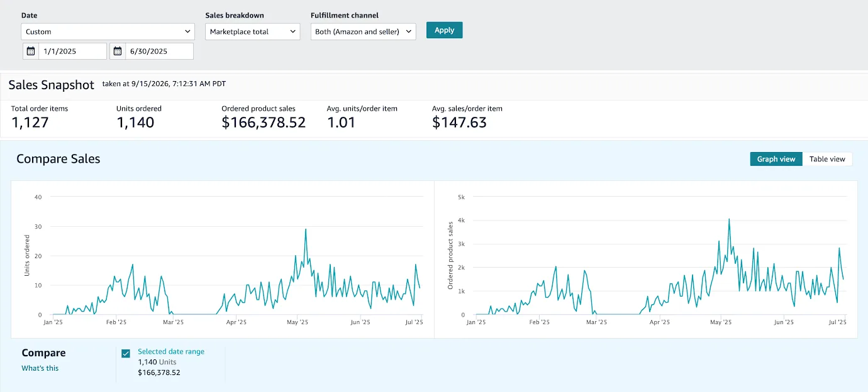Switch to Graph view
The height and width of the screenshot is (392, 868).
(x=776, y=159)
